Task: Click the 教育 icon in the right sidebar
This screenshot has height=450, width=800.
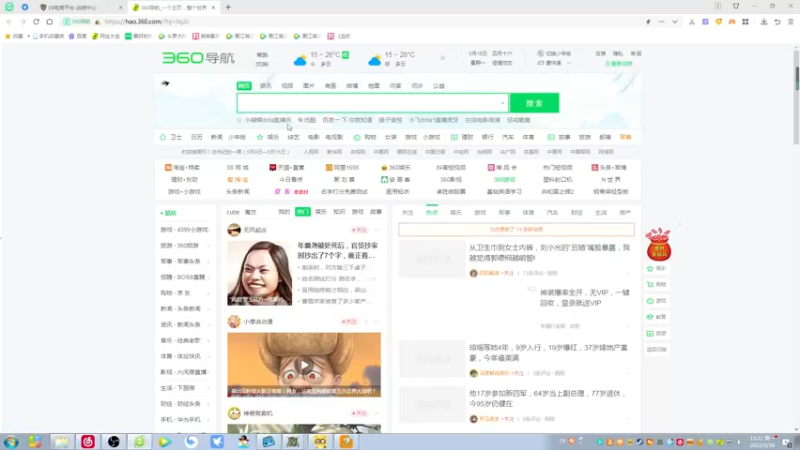Action: click(650, 317)
